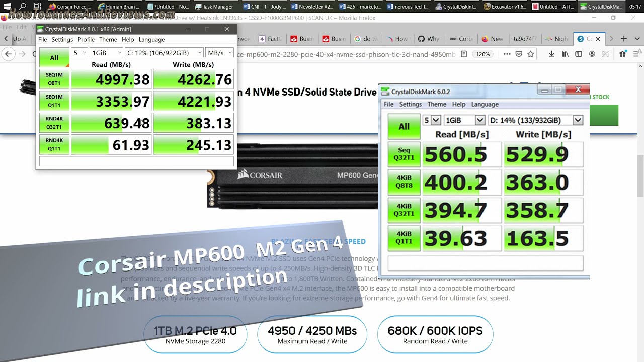
Task: Open the Profile menu in CrystalDiskMark 8.0.1
Action: point(86,39)
